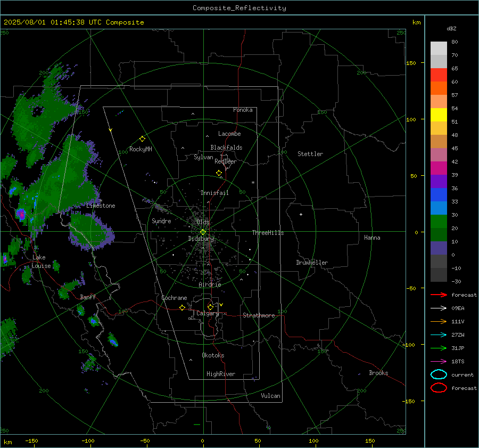
Task: Select the indigo 10-0 dBZ swatch
Action: click(x=439, y=248)
